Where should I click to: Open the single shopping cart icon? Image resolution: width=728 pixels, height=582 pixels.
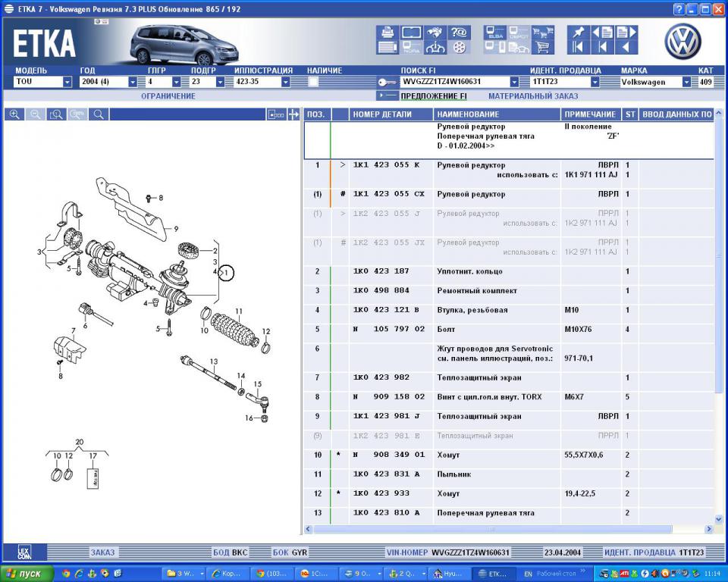tap(543, 47)
